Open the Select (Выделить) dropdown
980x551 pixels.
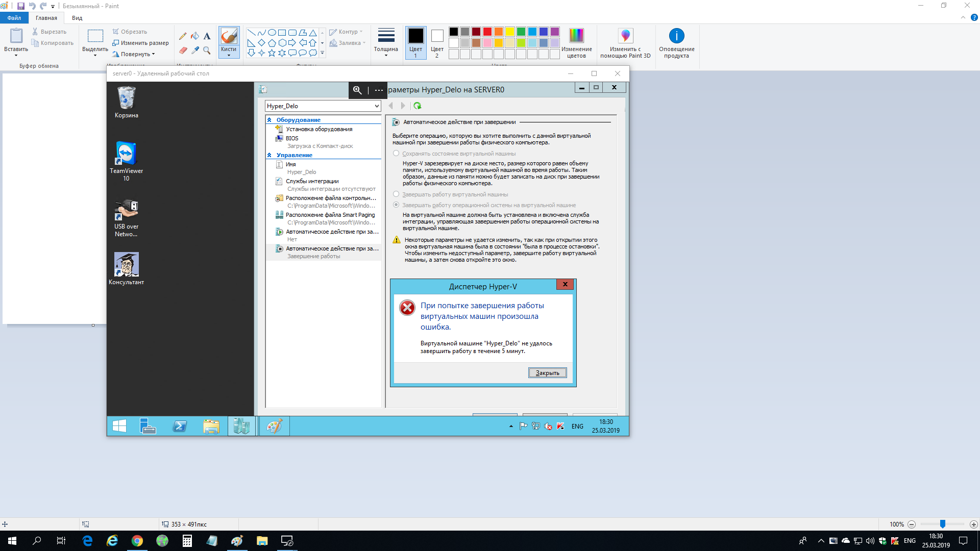(x=95, y=52)
